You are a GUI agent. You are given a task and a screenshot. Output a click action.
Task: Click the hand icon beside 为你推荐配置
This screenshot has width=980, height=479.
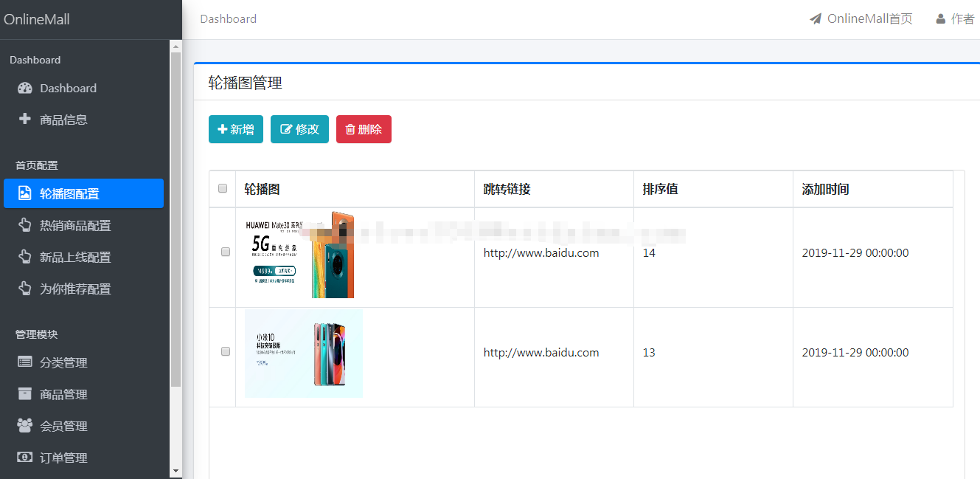(x=25, y=289)
